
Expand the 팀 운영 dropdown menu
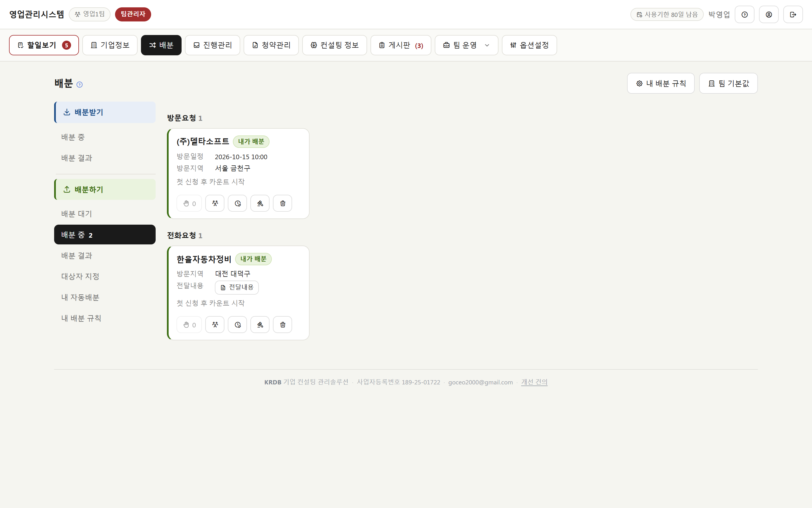coord(466,45)
